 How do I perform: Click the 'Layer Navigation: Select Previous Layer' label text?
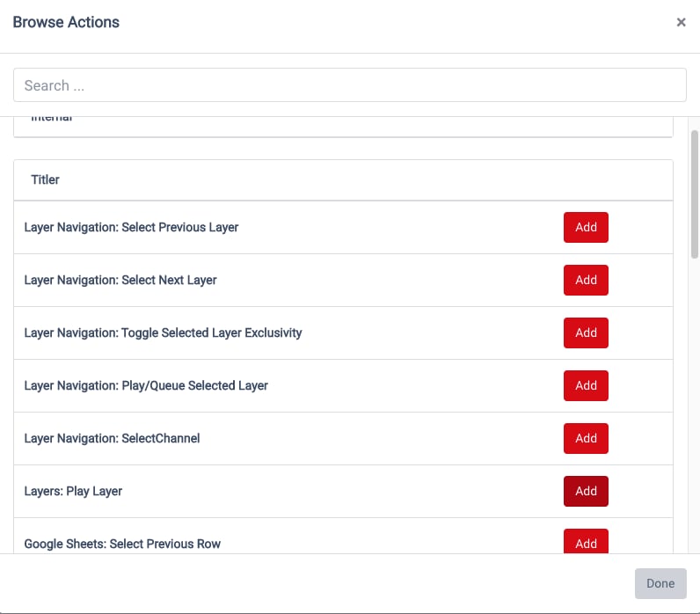(131, 227)
